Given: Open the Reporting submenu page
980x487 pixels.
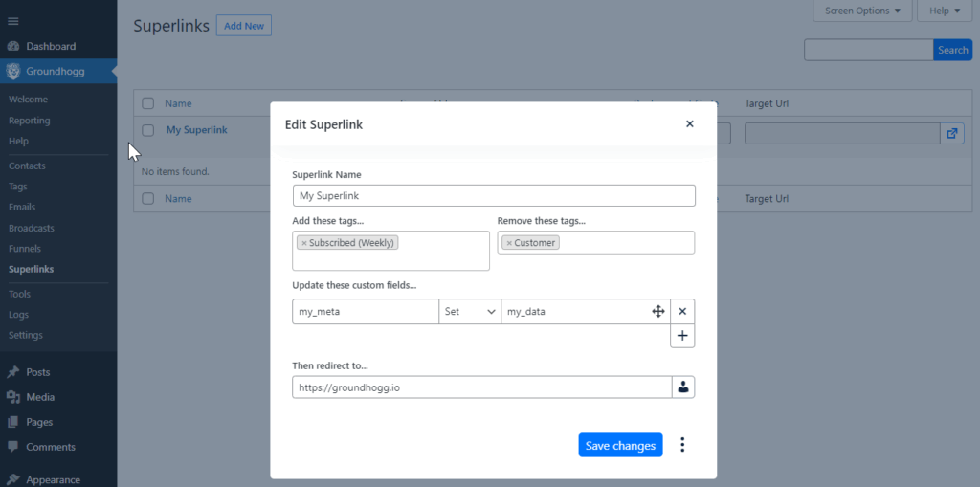Looking at the screenshot, I should (x=30, y=120).
